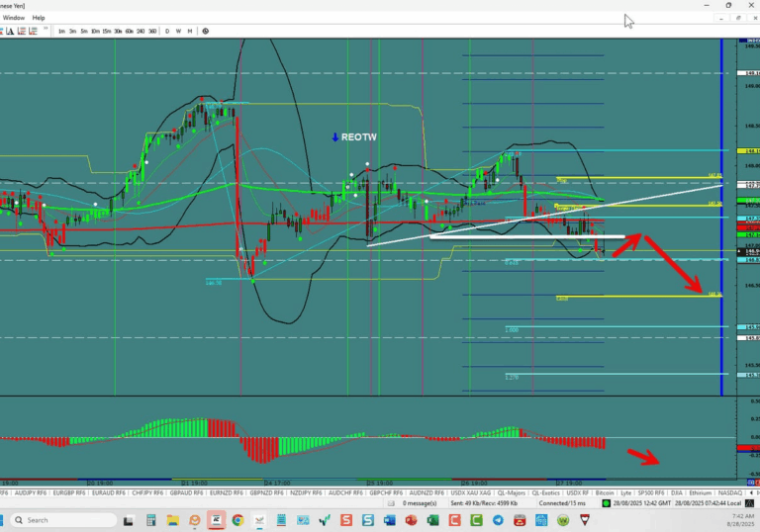Image resolution: width=760 pixels, height=532 pixels.
Task: Click the Connected/15 ms status text
Action: tap(562, 503)
